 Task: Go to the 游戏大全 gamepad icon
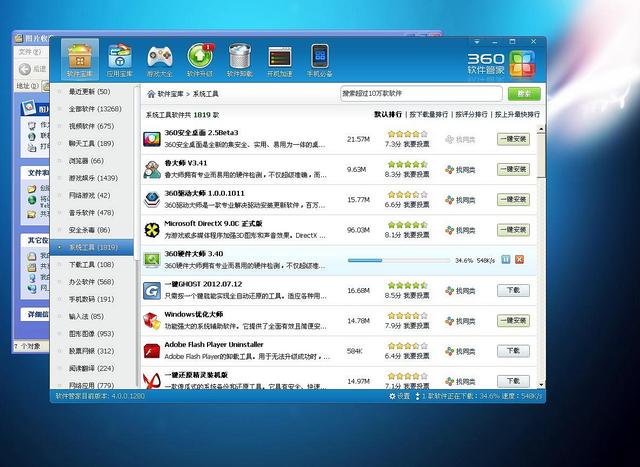(x=160, y=60)
